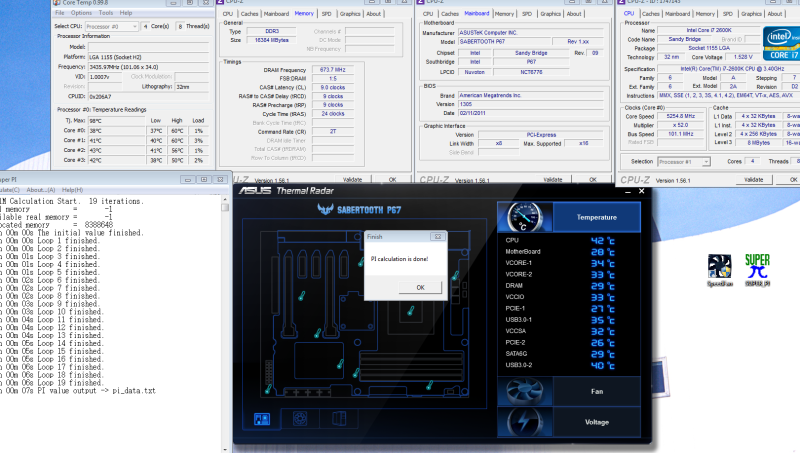Open the Memory tab in CPU-Z Mainboard window
Viewport: 800px width, 453px height.
[x=504, y=14]
